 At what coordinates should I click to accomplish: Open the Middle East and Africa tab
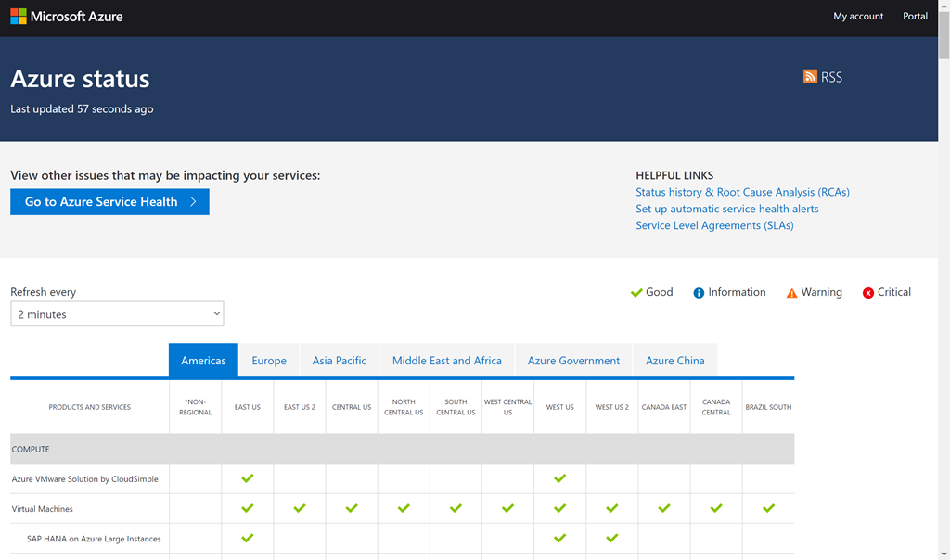(x=446, y=361)
